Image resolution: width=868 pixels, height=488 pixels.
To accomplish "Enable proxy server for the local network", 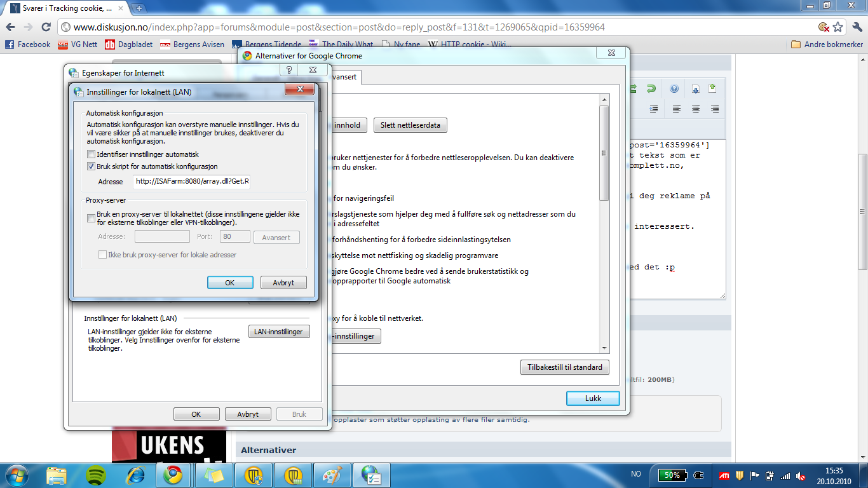I will tap(92, 219).
